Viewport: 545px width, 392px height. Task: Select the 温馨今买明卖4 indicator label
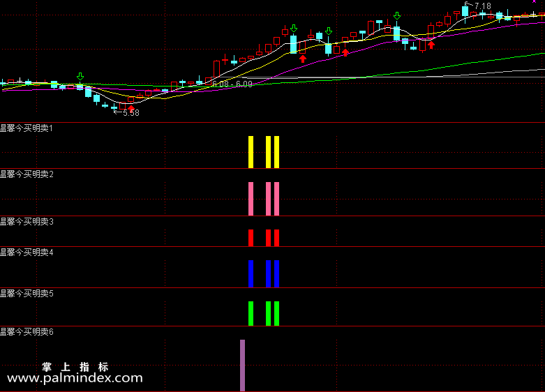click(27, 252)
